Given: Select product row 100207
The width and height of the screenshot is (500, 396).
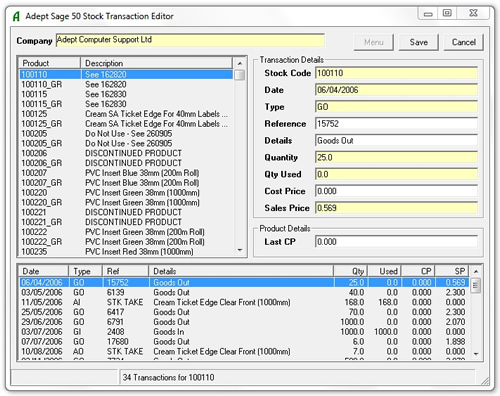Looking at the screenshot, I should pos(126,173).
